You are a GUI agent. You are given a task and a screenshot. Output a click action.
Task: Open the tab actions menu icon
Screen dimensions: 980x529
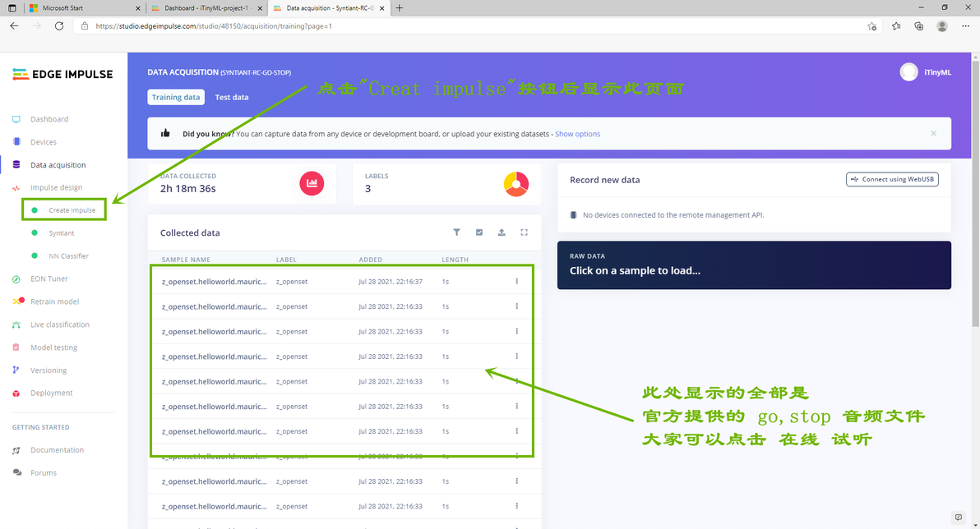click(12, 8)
